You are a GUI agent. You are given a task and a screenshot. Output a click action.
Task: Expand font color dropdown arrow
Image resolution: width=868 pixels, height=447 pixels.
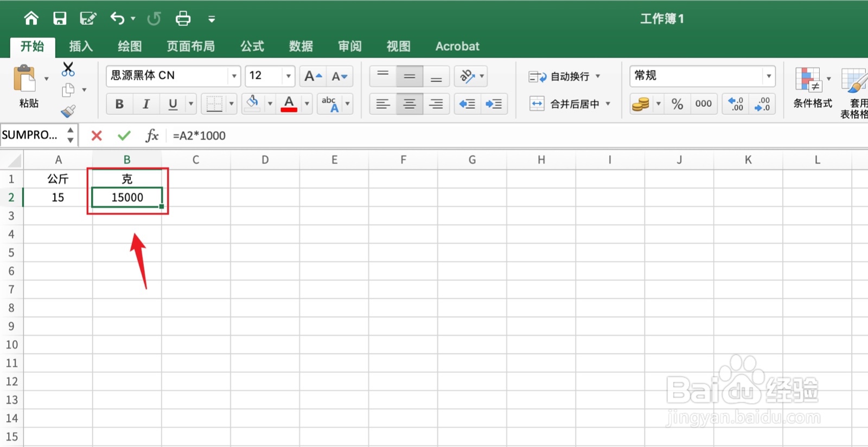307,104
